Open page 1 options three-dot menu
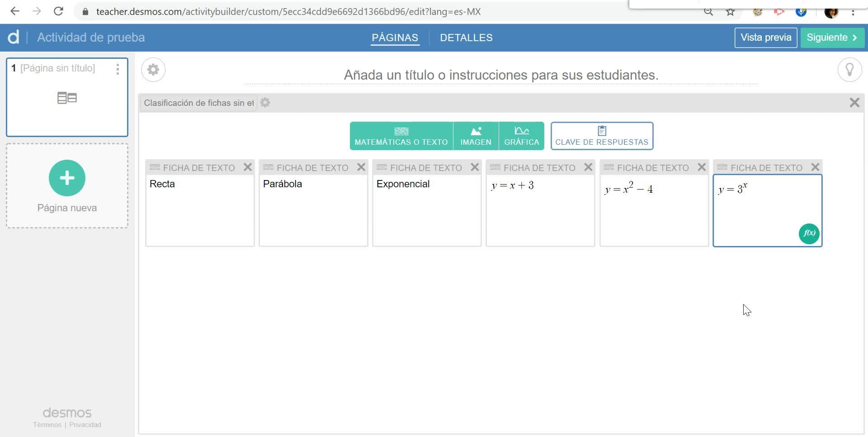Screen dimensions: 868x437 point(118,69)
